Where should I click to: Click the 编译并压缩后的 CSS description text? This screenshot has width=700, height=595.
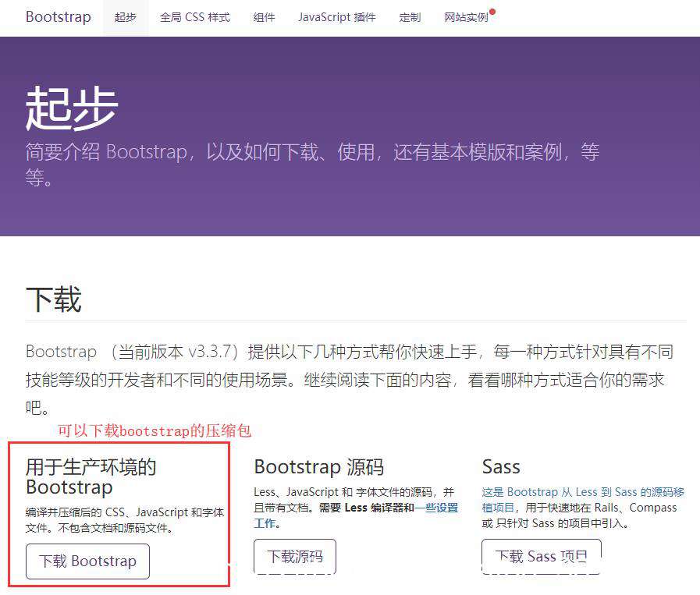(125, 520)
